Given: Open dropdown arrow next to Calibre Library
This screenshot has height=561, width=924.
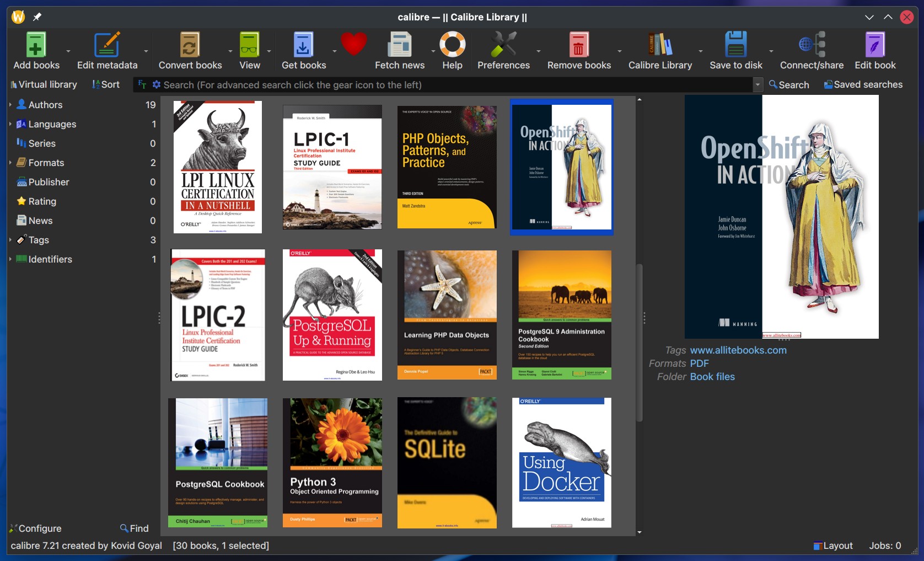Looking at the screenshot, I should coord(701,51).
